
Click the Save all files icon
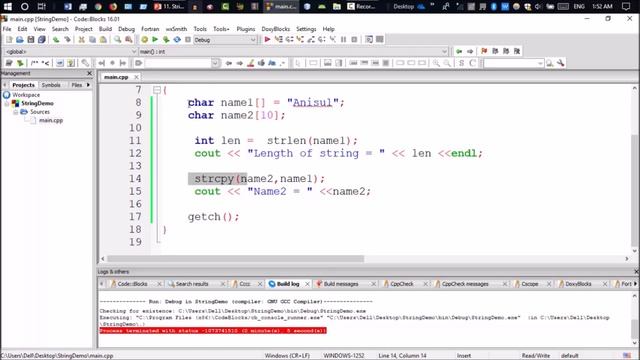point(42,40)
